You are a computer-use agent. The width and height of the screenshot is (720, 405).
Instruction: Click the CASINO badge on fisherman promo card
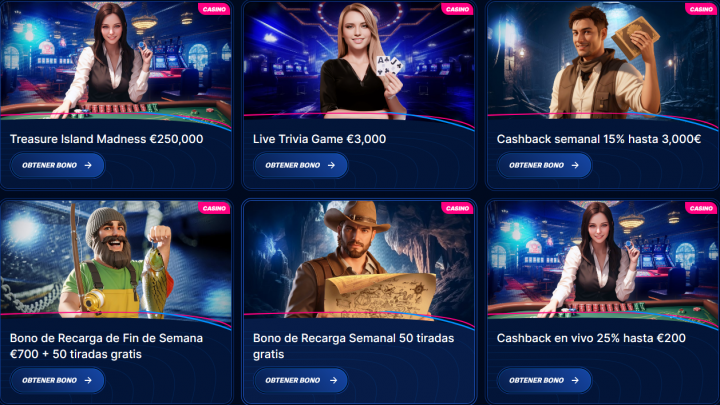click(214, 208)
